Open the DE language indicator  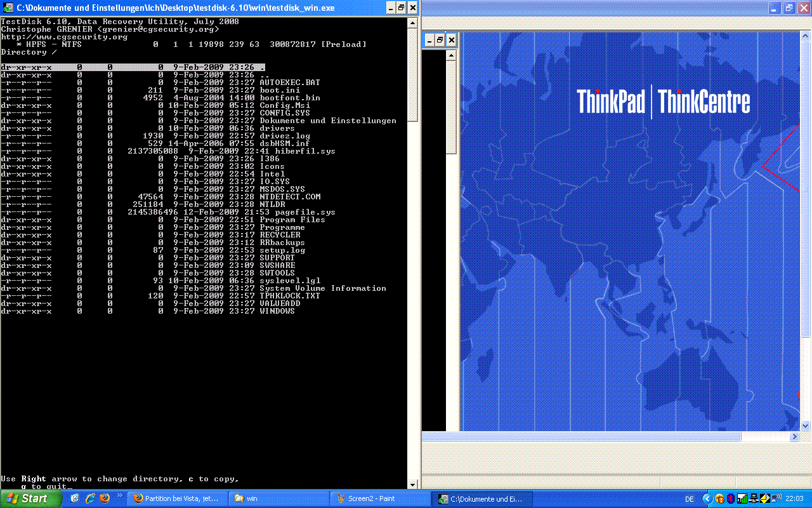690,499
